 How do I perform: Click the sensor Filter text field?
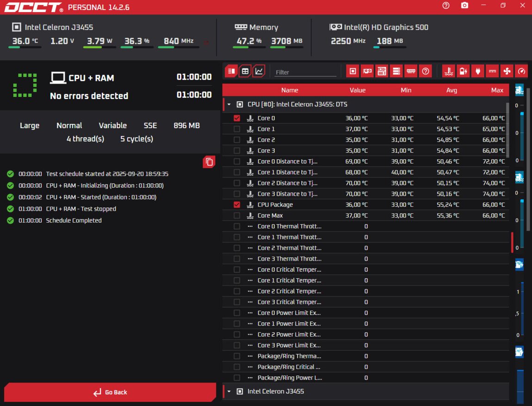click(x=305, y=72)
